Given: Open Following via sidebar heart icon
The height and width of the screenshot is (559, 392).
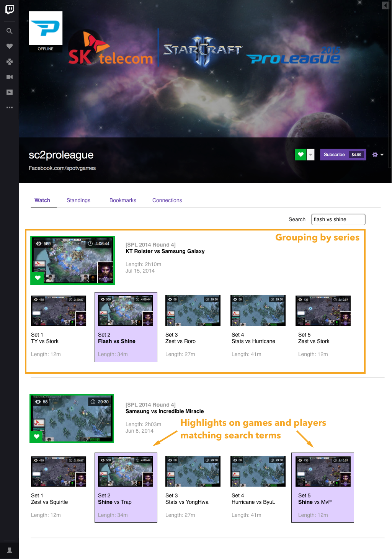Looking at the screenshot, I should (x=10, y=46).
